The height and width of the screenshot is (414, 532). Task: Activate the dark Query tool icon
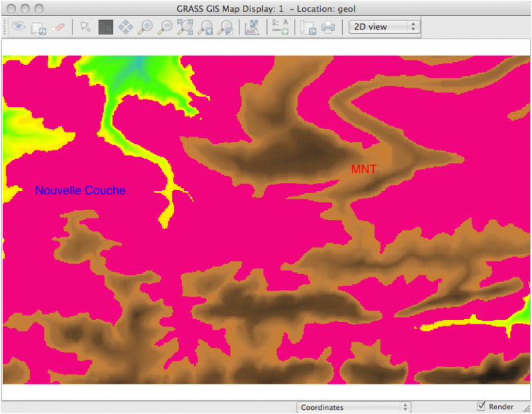(105, 27)
